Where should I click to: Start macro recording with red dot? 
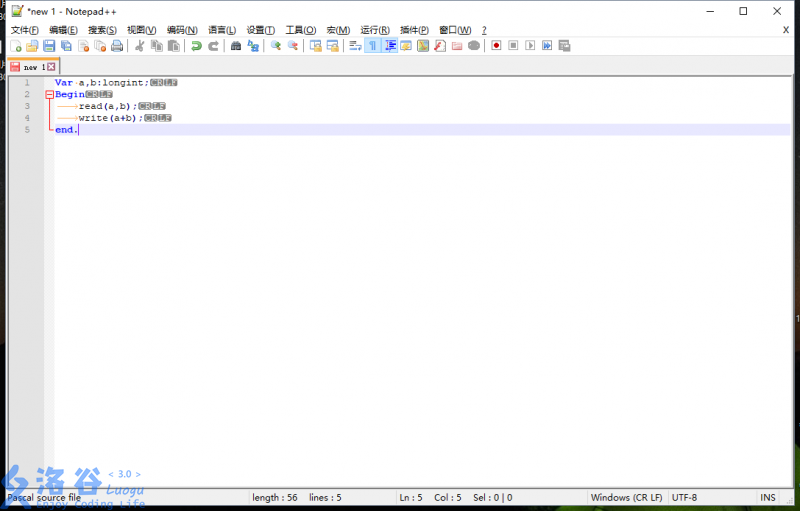(x=496, y=46)
